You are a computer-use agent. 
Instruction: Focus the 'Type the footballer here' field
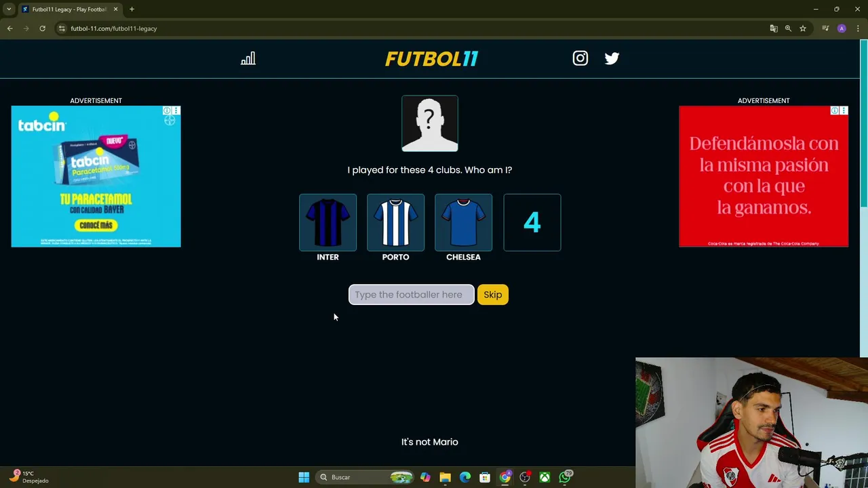411,295
